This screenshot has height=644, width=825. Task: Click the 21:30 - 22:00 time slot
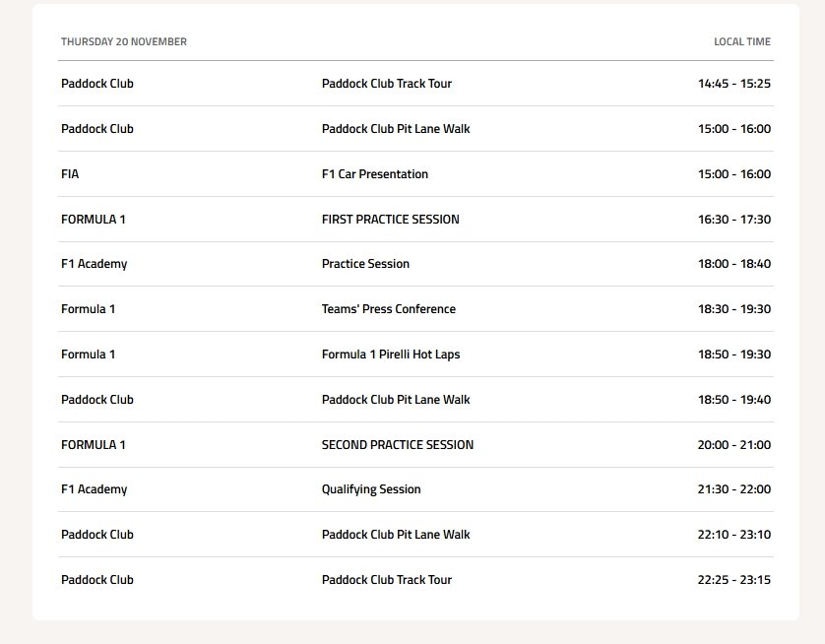pos(733,489)
